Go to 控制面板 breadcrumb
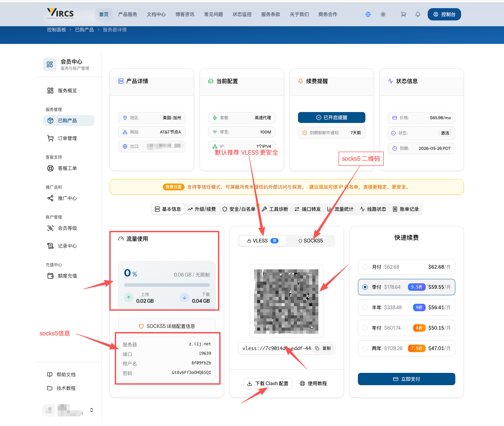 point(57,30)
